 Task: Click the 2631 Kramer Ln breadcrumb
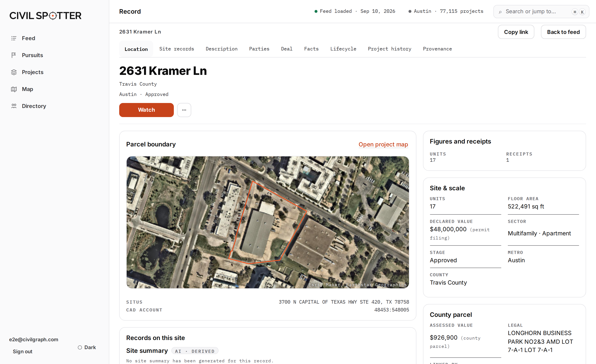point(140,32)
